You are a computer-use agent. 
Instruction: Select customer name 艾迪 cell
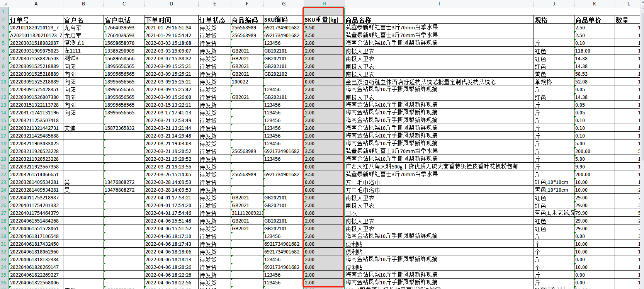coord(83,128)
